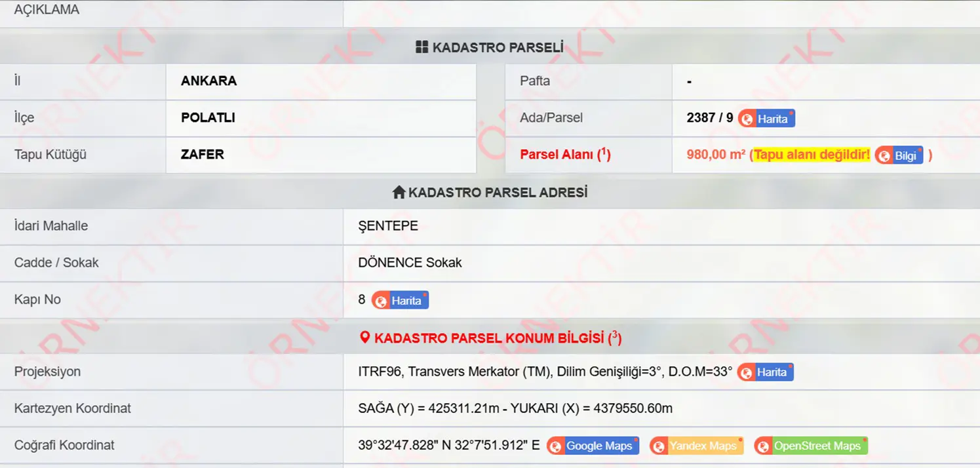Click the Ada/Parsel label
The image size is (980, 468).
pos(551,118)
